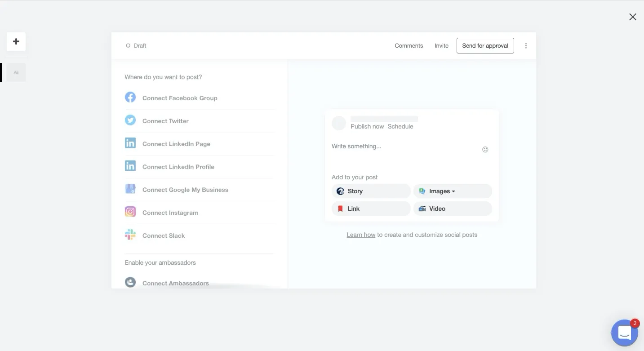Close the post editor with X
The image size is (644, 351).
pyautogui.click(x=633, y=17)
